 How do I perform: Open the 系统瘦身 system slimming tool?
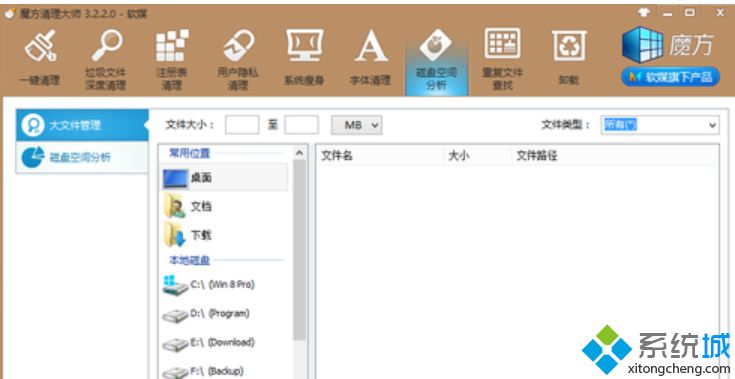[x=304, y=58]
